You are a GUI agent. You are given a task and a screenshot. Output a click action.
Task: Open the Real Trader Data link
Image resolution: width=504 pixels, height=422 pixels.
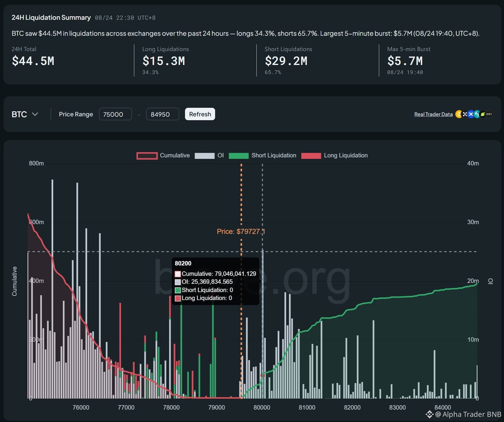click(x=433, y=114)
